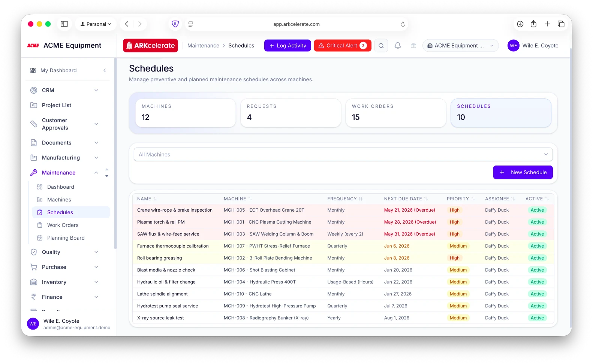Collapse sidebar with My Dashboard chevron
Viewport: 593px width, 364px height.
click(x=105, y=70)
